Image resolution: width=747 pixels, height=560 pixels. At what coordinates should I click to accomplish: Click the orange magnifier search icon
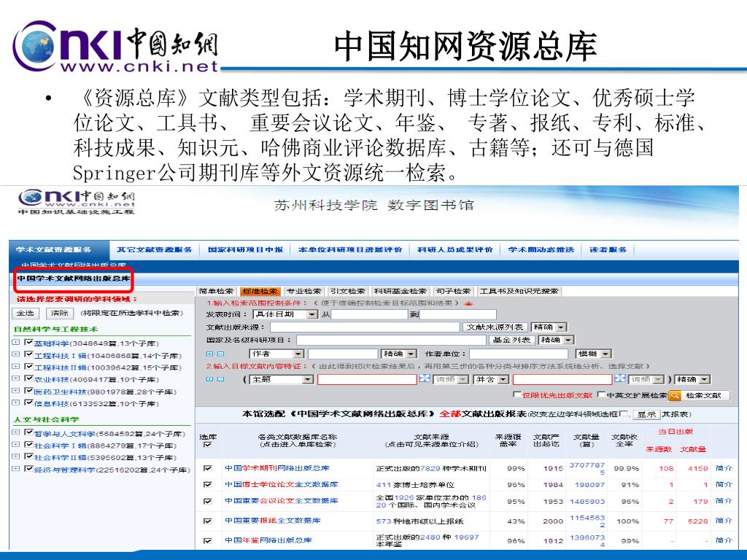pos(675,395)
